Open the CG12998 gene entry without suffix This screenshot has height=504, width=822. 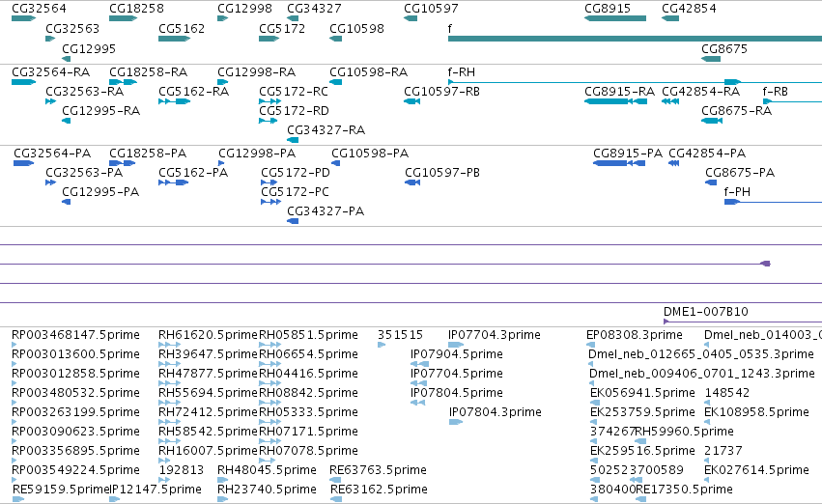pos(244,9)
